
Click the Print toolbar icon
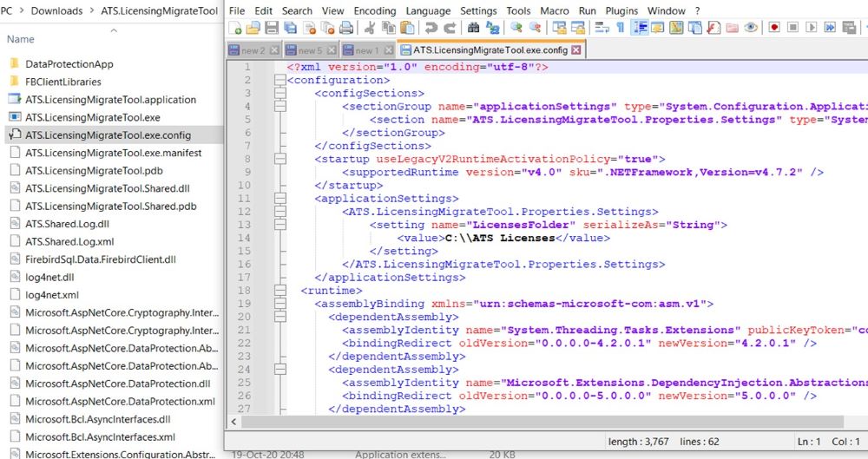pyautogui.click(x=346, y=28)
